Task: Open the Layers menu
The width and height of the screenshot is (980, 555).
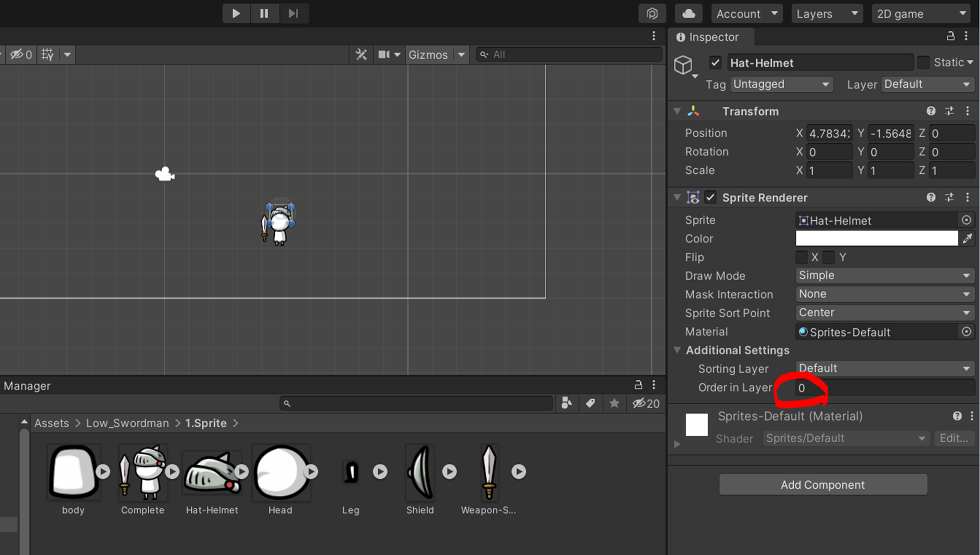Action: pos(827,13)
